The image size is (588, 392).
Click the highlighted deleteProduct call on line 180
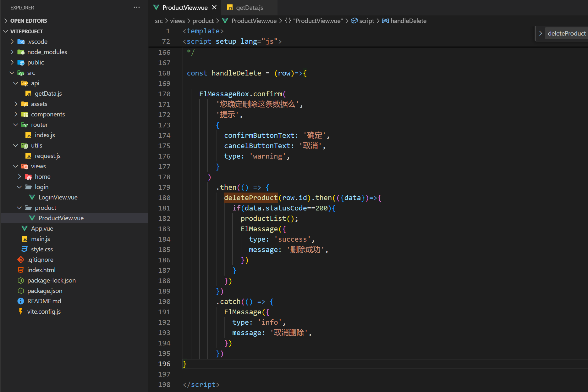point(251,198)
